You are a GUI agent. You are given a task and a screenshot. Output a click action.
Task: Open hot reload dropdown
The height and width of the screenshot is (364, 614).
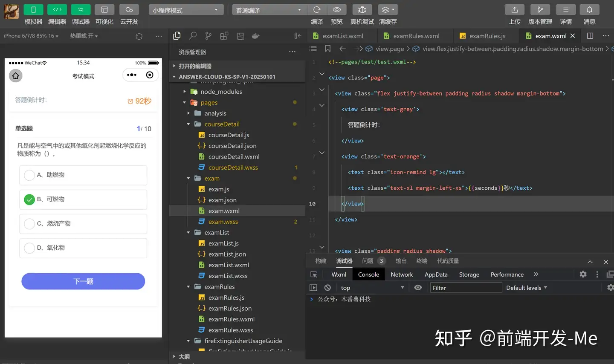tap(84, 36)
